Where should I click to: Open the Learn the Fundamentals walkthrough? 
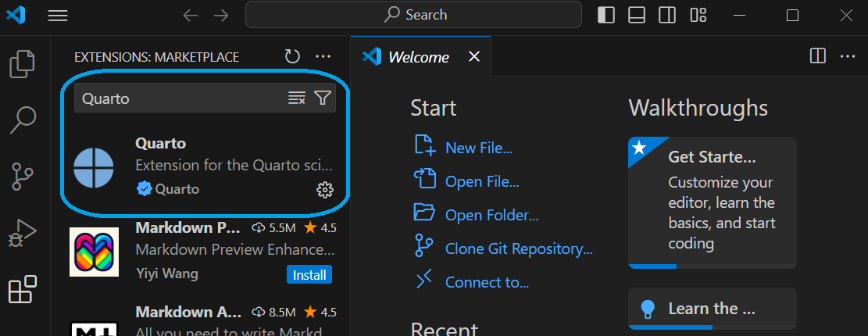click(713, 309)
